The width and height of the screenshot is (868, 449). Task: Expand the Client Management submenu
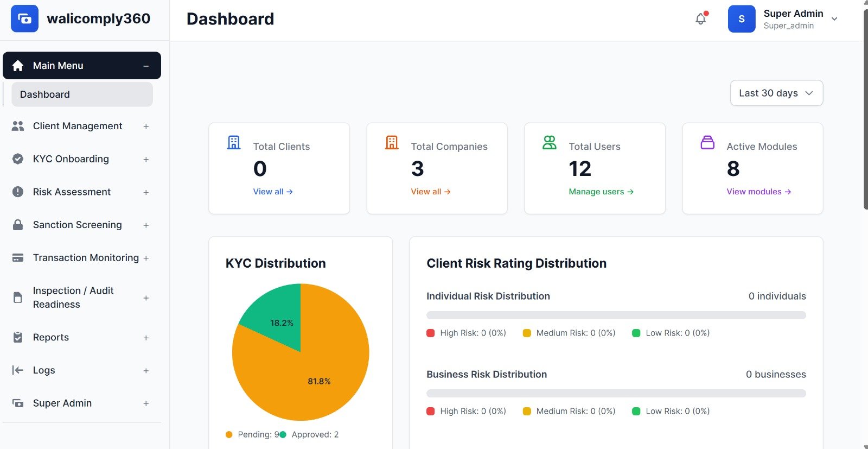[x=146, y=127]
